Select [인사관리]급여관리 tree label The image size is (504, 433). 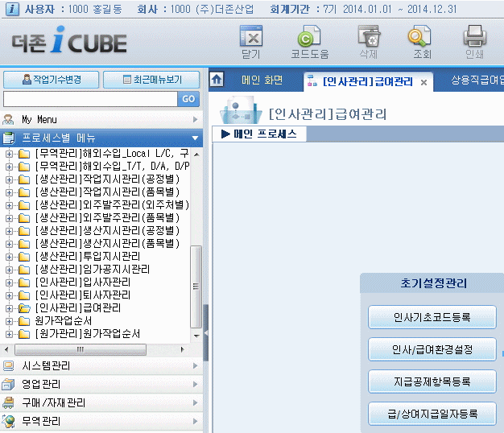78,308
